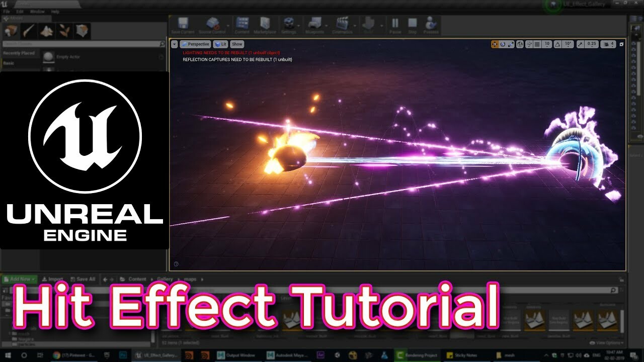Open camera speed 4 dropdown
The image size is (644, 362).
(x=609, y=44)
